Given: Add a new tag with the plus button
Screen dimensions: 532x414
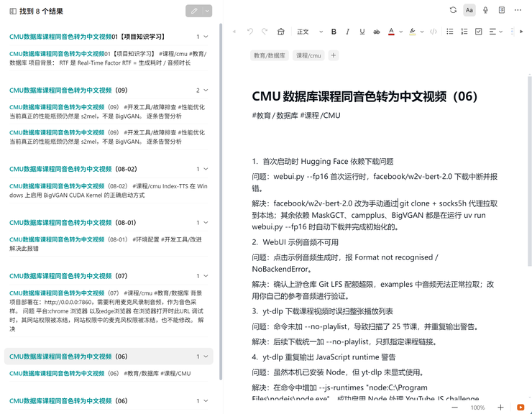Looking at the screenshot, I should (334, 55).
